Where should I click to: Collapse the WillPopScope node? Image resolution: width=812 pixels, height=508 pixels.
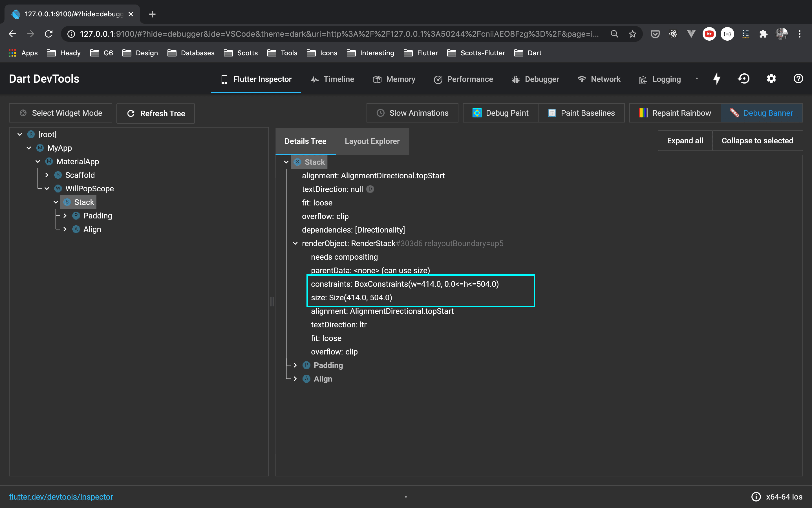pos(47,189)
